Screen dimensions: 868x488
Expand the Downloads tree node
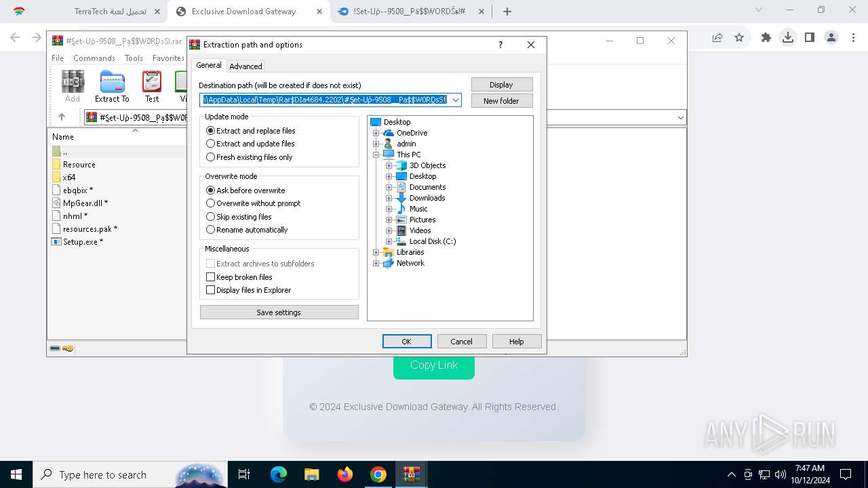[389, 198]
